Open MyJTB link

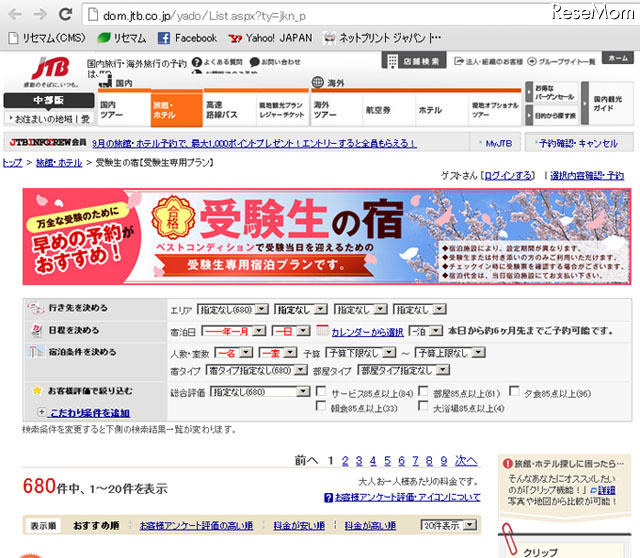point(499,143)
